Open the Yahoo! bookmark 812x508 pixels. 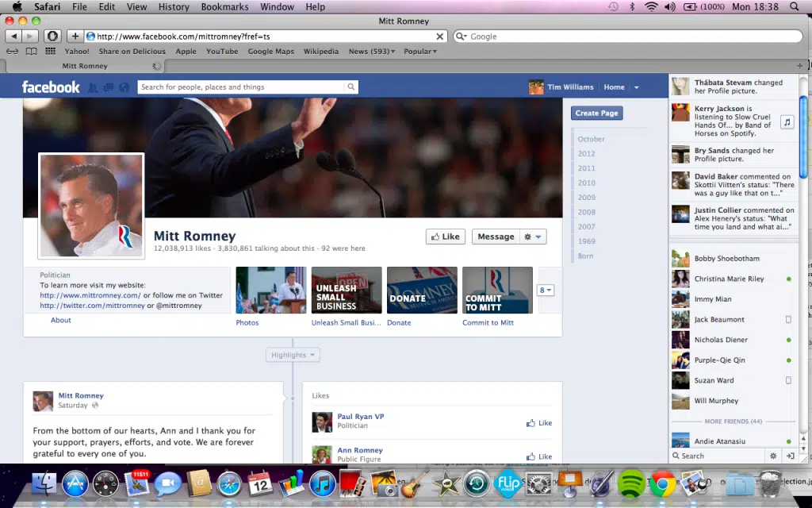77,52
